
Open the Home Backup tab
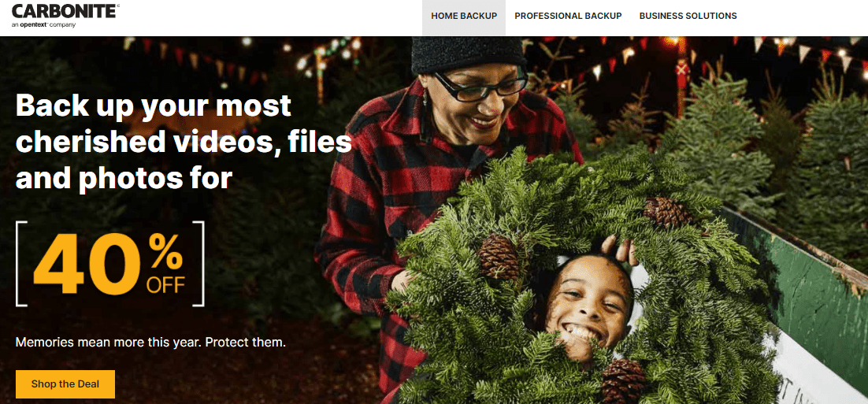(464, 16)
